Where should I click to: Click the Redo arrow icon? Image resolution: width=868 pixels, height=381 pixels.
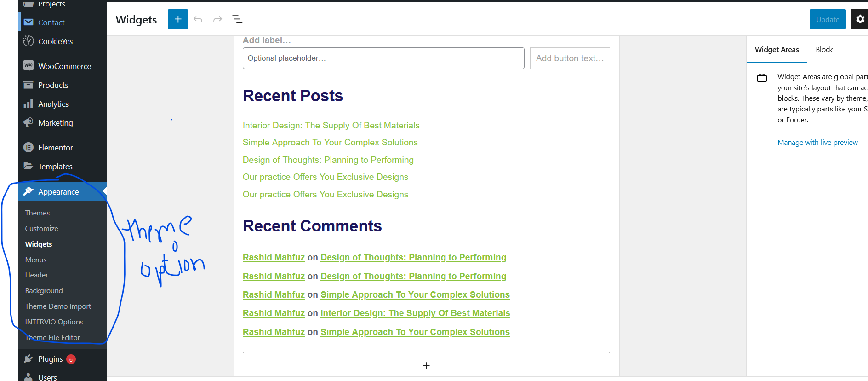(217, 19)
